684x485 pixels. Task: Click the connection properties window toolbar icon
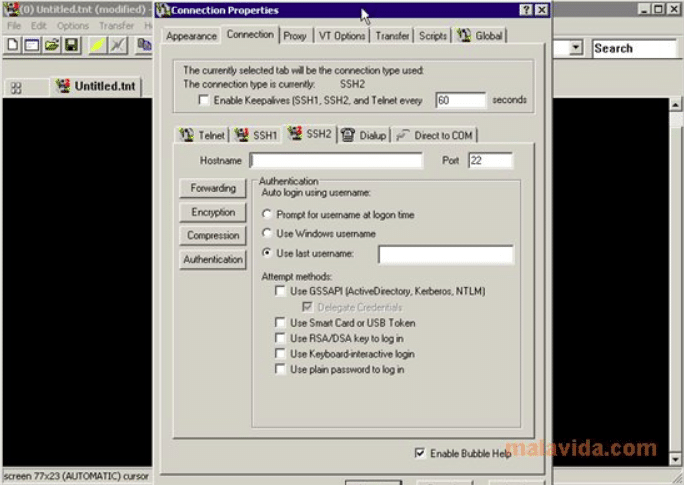(32, 44)
